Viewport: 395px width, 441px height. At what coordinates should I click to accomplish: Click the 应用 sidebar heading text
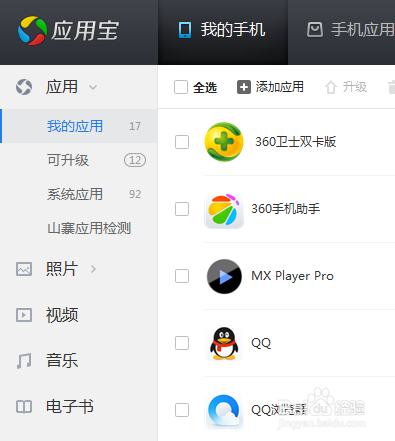[x=62, y=87]
